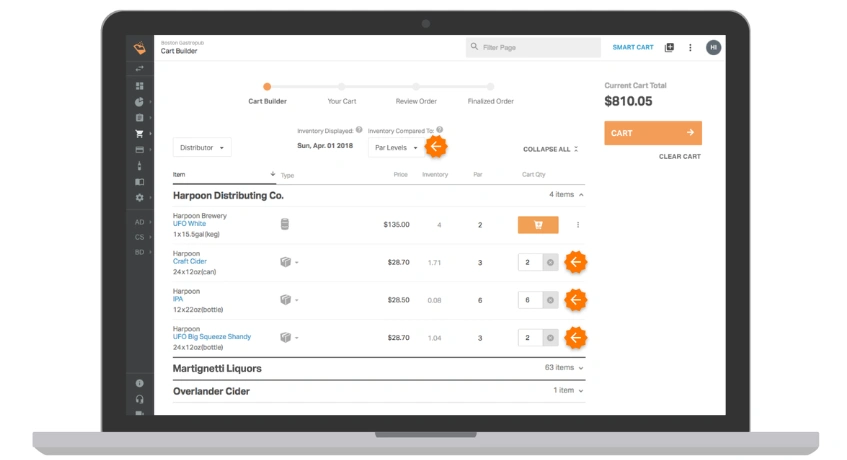Open the IPA item link
The height and width of the screenshot is (460, 847).
[178, 299]
